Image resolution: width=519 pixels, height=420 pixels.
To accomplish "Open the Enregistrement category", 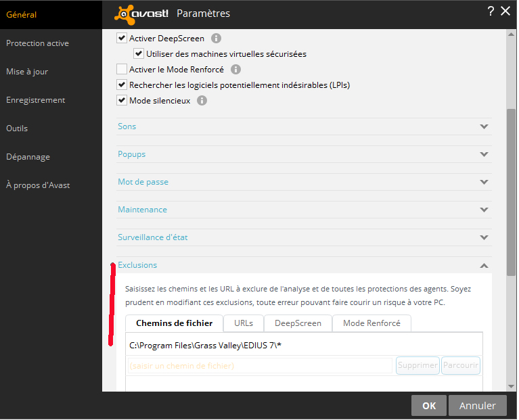I will coord(36,100).
